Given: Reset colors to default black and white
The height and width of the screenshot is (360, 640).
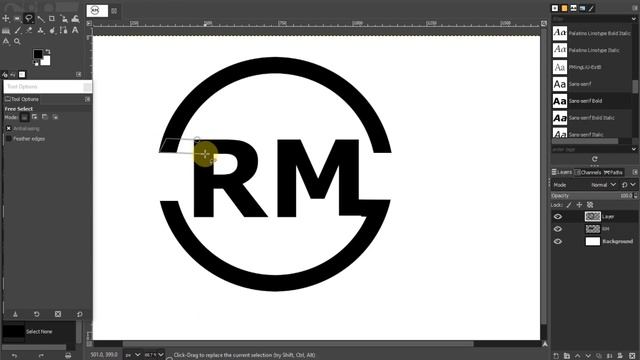Looking at the screenshot, I should click(36, 63).
